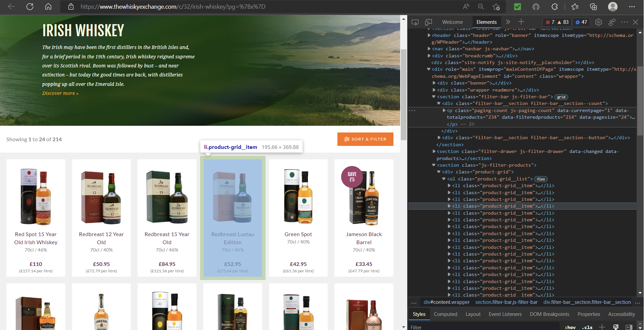Open the errors and warnings counter

click(x=557, y=22)
